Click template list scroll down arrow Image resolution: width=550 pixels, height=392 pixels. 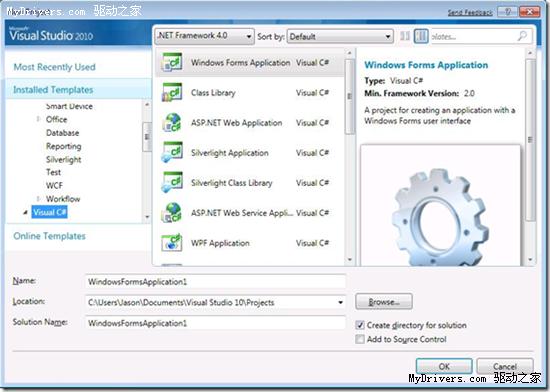click(349, 260)
